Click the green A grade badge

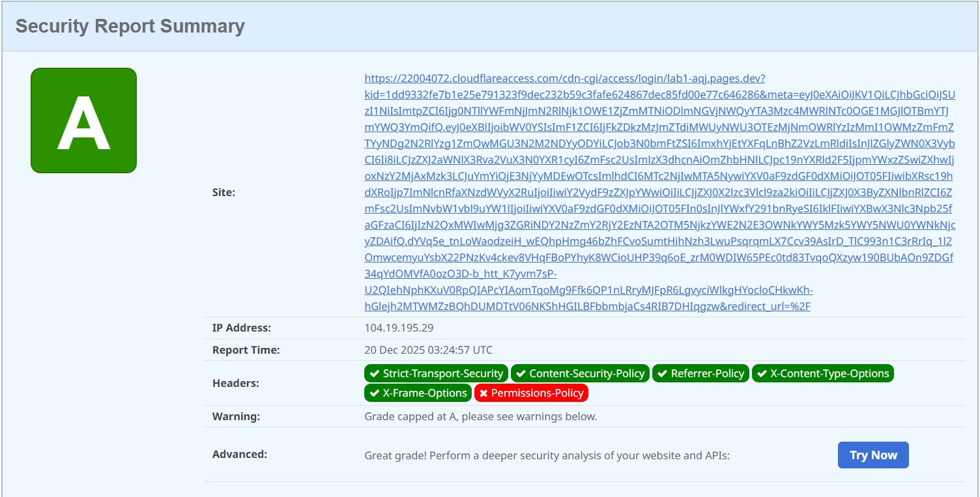point(83,121)
